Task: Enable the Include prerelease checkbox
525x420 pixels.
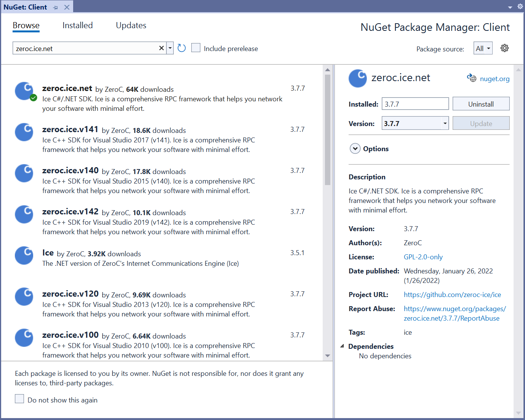Action: 196,48
